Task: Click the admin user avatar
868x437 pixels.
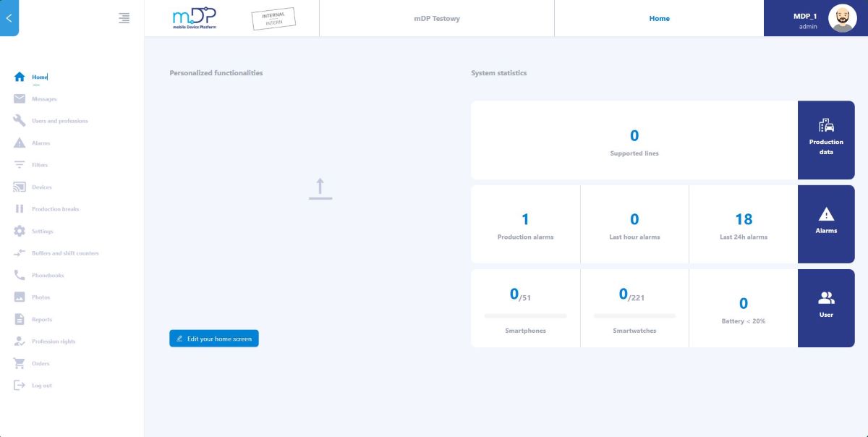Action: [x=843, y=18]
